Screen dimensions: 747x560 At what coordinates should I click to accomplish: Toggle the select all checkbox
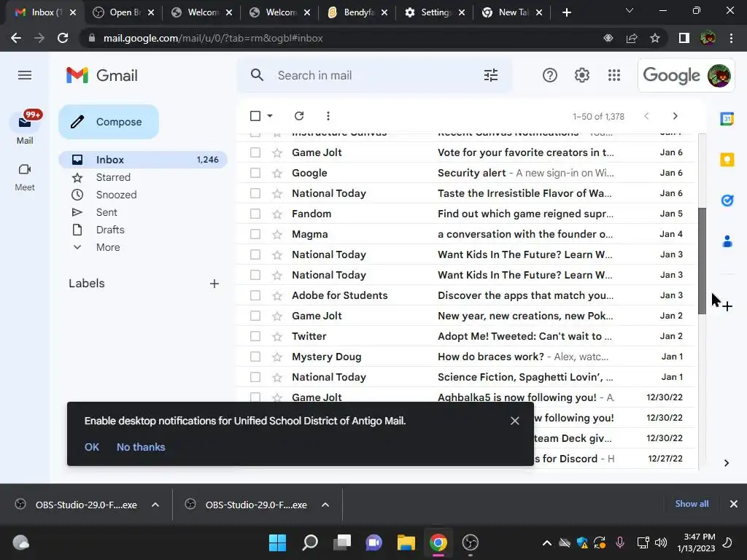(x=255, y=116)
